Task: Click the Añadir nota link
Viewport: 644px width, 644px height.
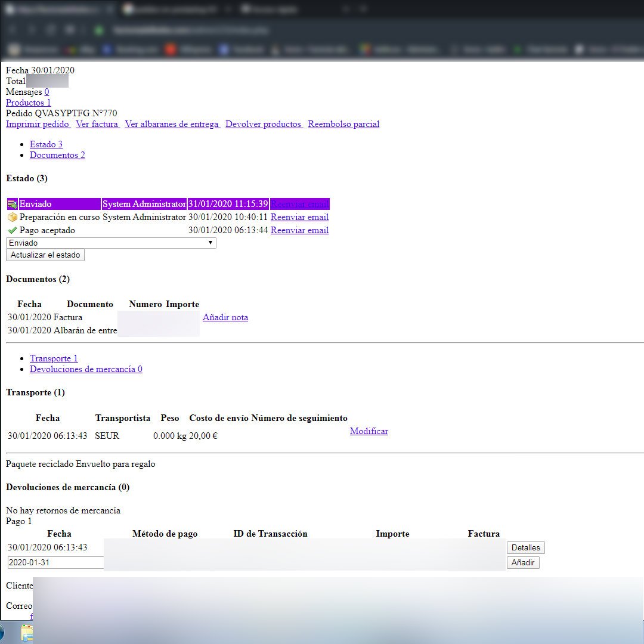Action: click(225, 317)
